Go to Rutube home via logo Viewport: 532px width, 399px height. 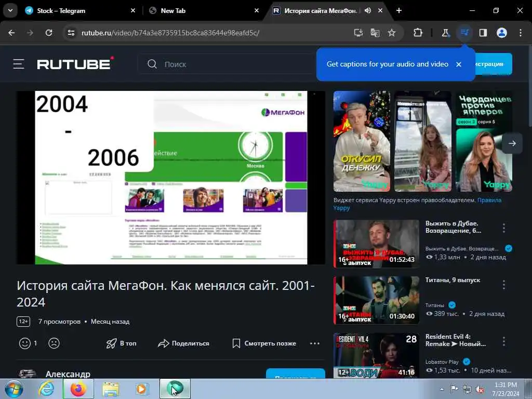75,63
